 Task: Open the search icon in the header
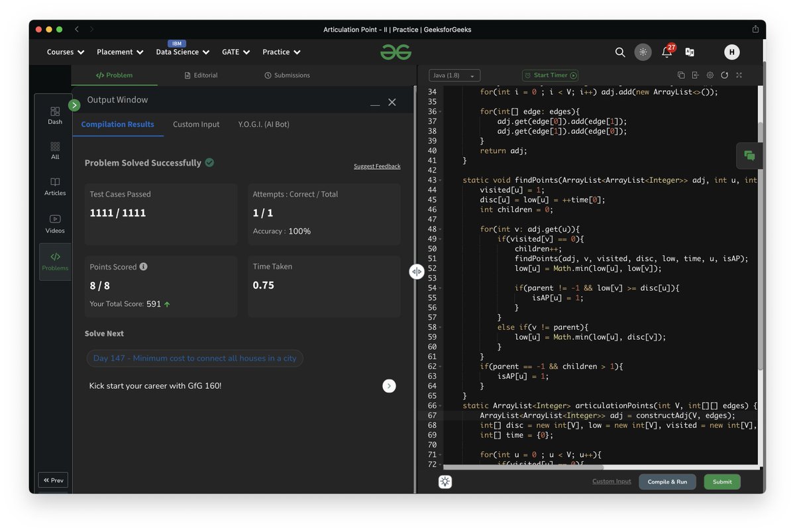620,52
